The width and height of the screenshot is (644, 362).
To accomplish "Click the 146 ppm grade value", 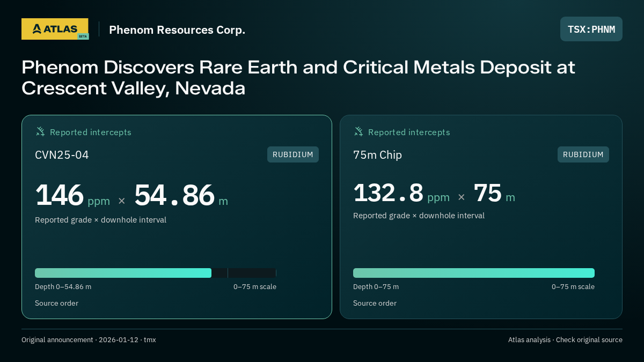I will [72, 196].
